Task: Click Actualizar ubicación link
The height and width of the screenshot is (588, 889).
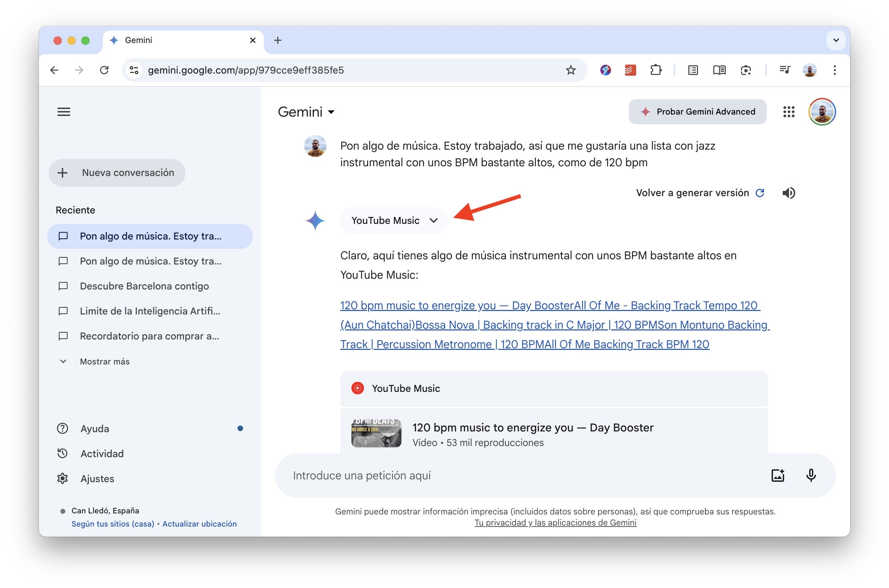Action: pos(200,524)
